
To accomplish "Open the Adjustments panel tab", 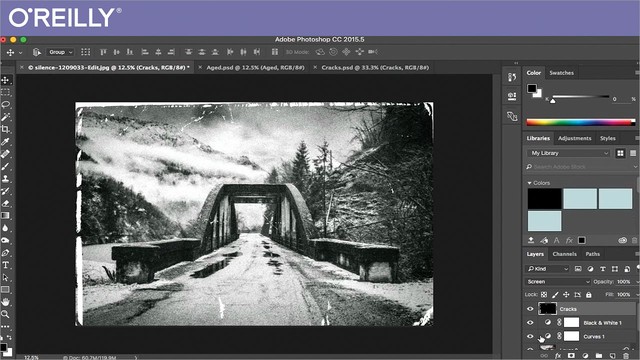I will (574, 138).
